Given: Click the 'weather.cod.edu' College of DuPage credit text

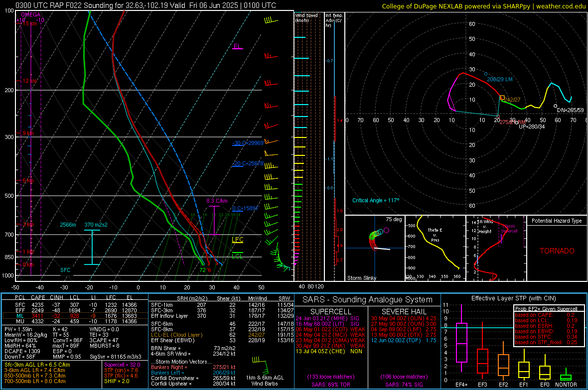Looking at the screenshot, I should tap(561, 6).
